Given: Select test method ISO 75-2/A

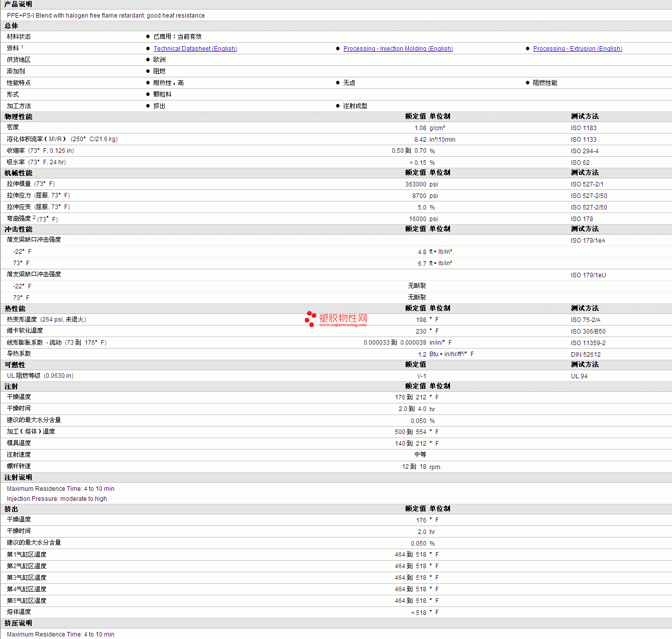Looking at the screenshot, I should 586,320.
